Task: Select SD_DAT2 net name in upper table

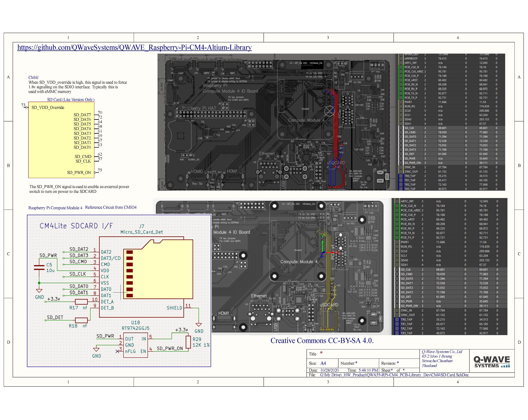Action: (x=410, y=145)
